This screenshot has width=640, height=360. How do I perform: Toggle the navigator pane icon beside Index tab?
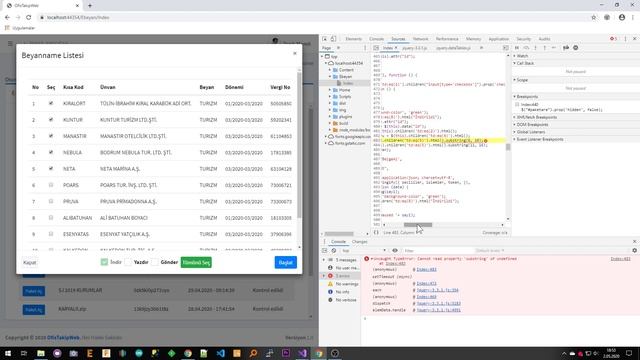376,48
